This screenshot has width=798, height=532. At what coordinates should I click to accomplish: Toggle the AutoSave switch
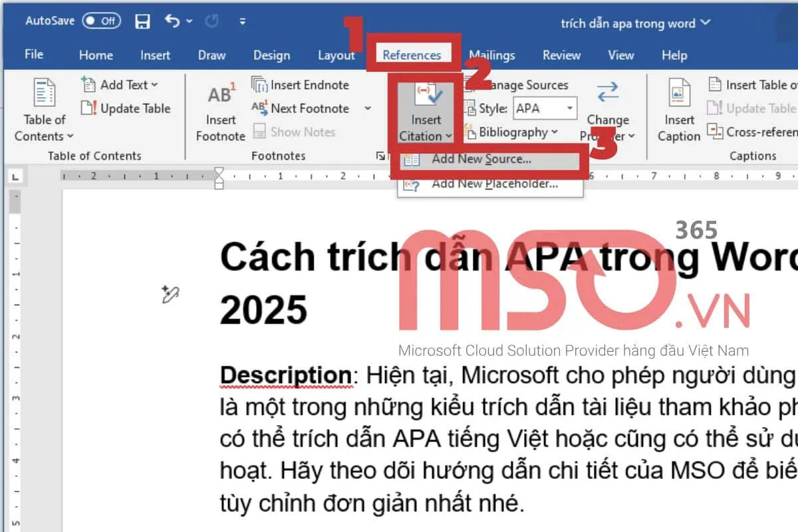click(x=101, y=21)
